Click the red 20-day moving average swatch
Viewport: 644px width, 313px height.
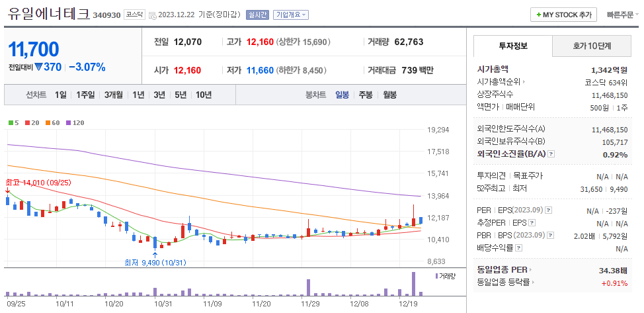tap(27, 122)
